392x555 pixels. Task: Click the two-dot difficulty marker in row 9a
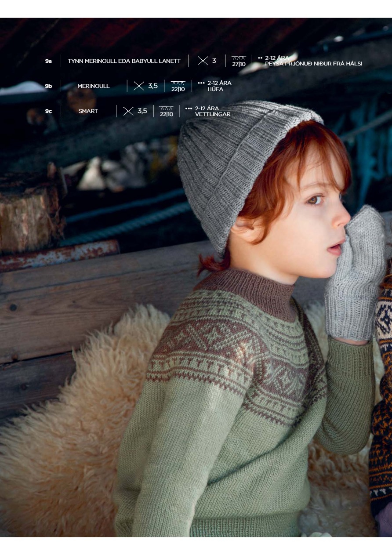click(260, 58)
